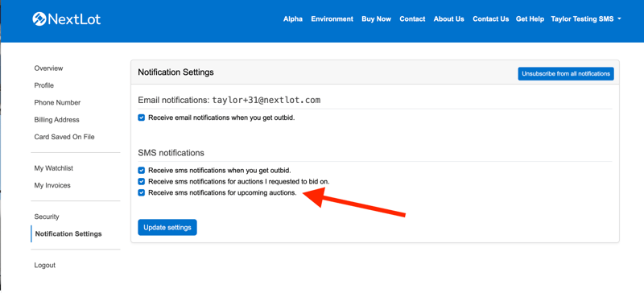Open the Contact Us page
644x293 pixels.
(x=490, y=19)
